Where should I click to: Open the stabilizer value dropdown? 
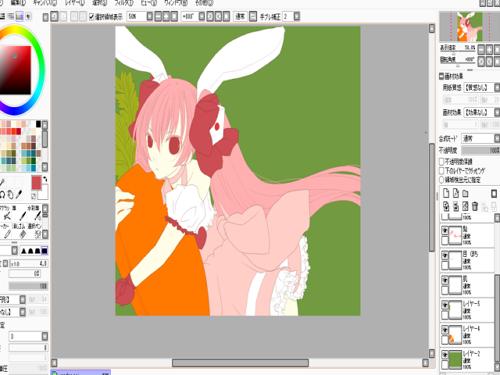coord(297,16)
